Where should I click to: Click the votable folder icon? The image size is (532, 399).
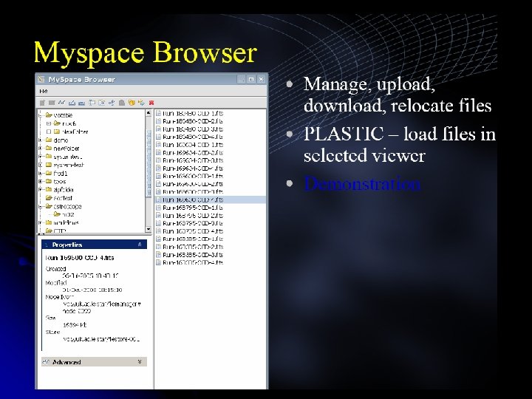point(49,115)
